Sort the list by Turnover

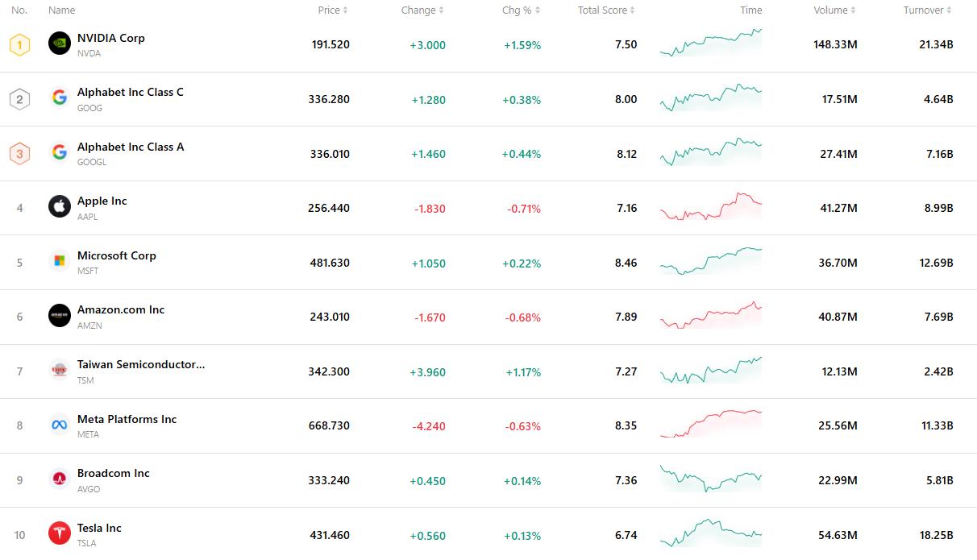pyautogui.click(x=927, y=10)
